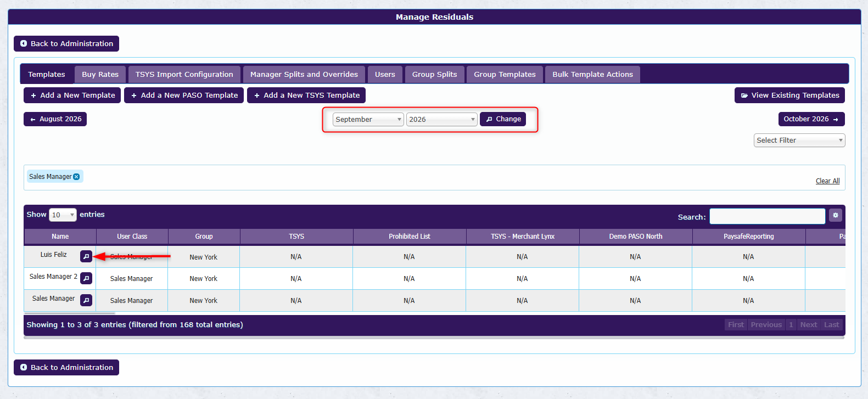Click the horizontal scrollbar under the table
The image size is (868, 399).
click(434, 338)
